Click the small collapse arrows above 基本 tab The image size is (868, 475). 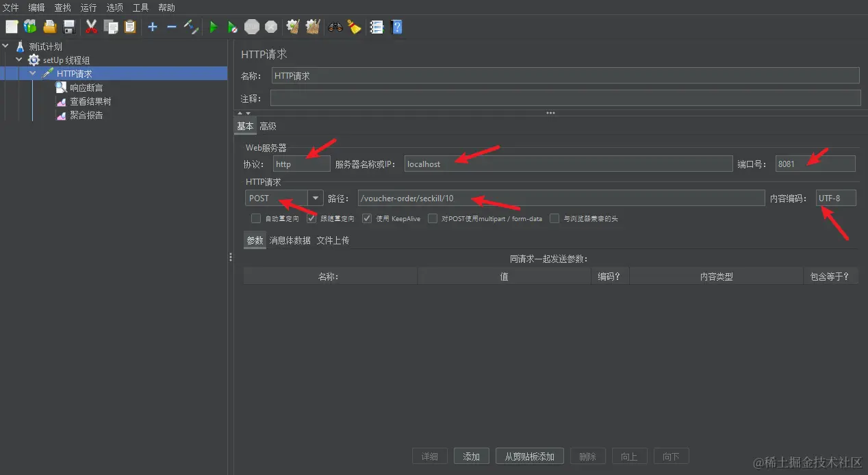[x=244, y=113]
